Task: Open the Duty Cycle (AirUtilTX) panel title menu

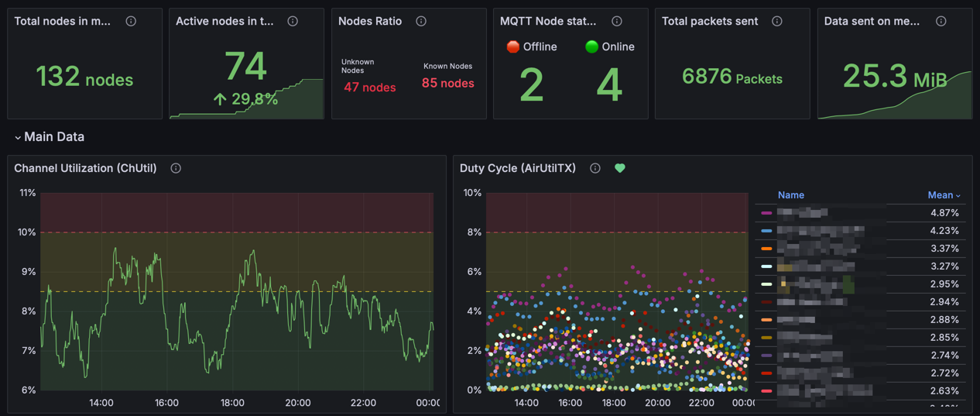Action: [x=517, y=168]
